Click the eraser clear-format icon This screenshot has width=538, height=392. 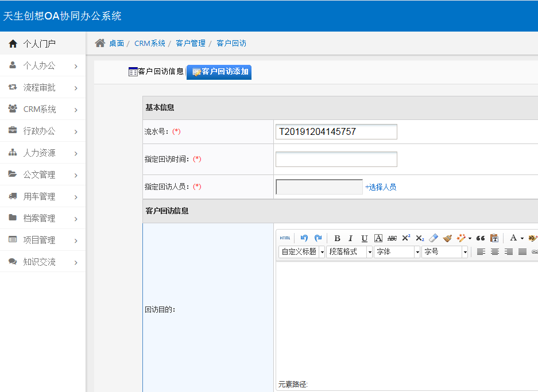coord(434,238)
